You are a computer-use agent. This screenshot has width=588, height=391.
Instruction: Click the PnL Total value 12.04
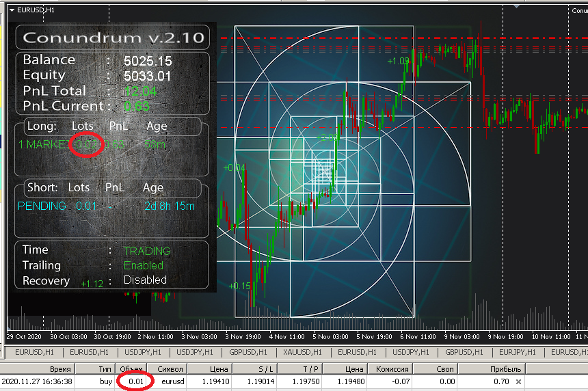pos(140,91)
